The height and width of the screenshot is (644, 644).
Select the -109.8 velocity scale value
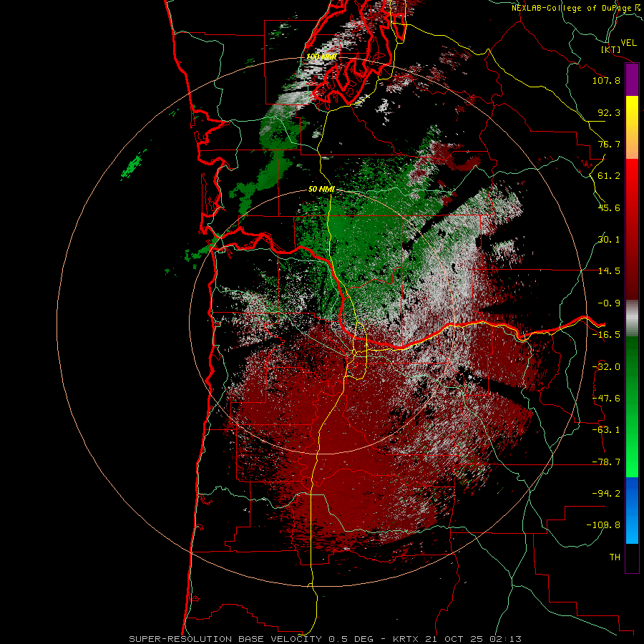(x=603, y=525)
